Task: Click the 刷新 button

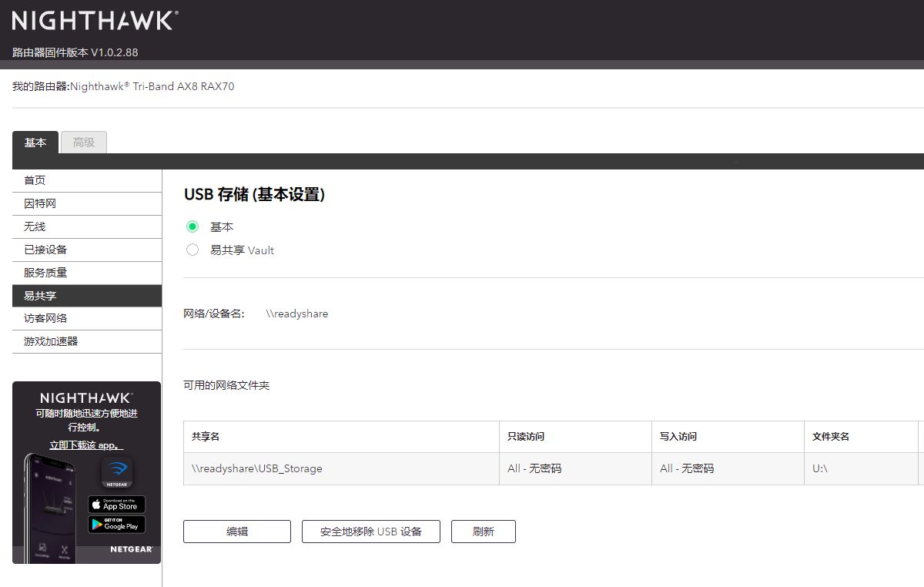Action: (484, 532)
